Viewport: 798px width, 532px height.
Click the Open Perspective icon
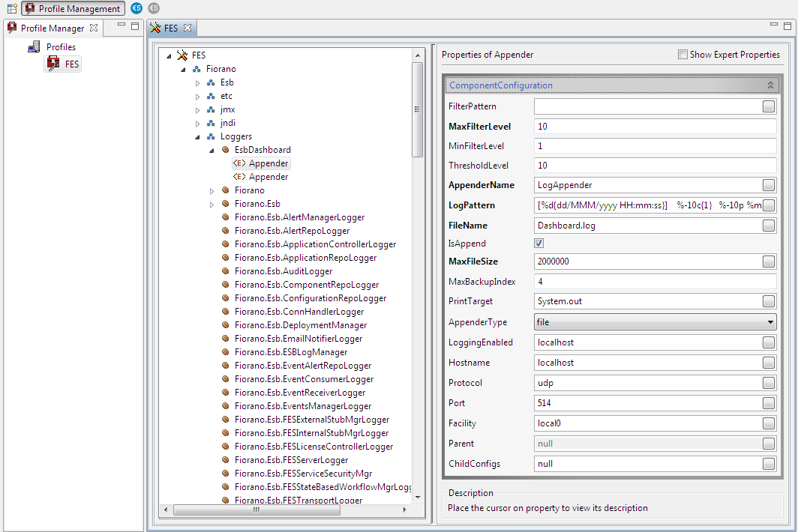pyautogui.click(x=12, y=8)
